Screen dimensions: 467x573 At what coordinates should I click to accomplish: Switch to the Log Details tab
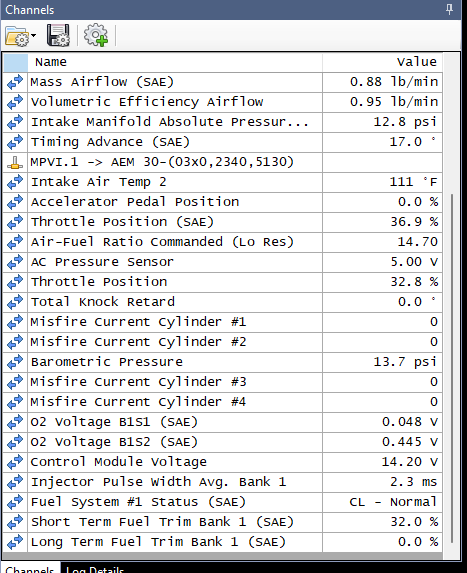pos(95,568)
